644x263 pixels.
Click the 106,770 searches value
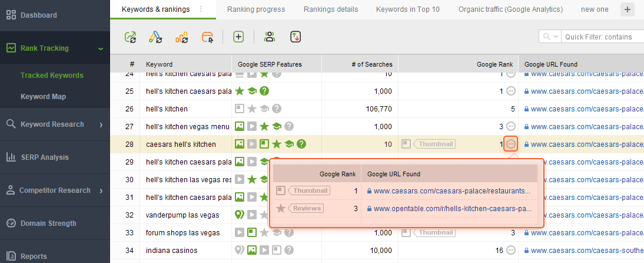379,109
